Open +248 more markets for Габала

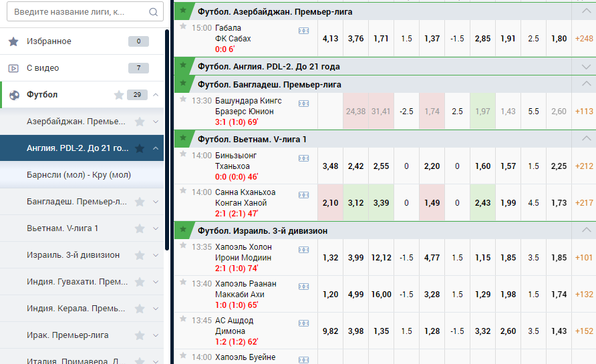coord(584,39)
